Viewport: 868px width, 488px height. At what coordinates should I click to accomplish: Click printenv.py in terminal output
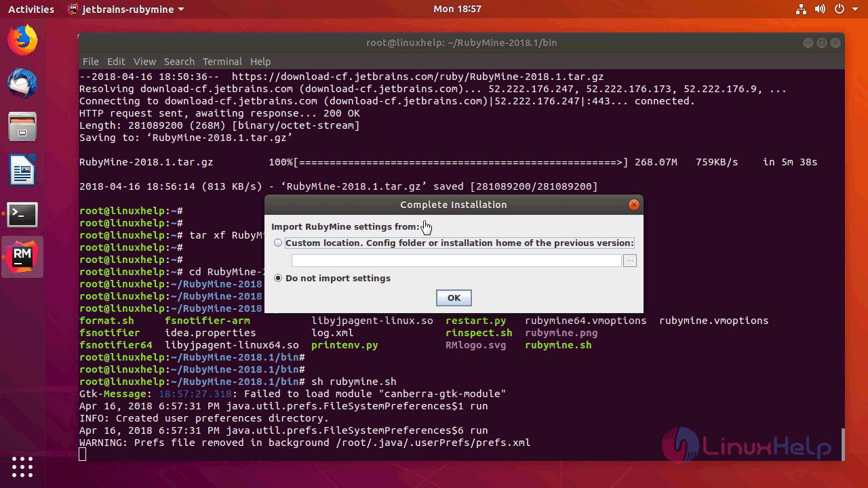[x=344, y=345]
